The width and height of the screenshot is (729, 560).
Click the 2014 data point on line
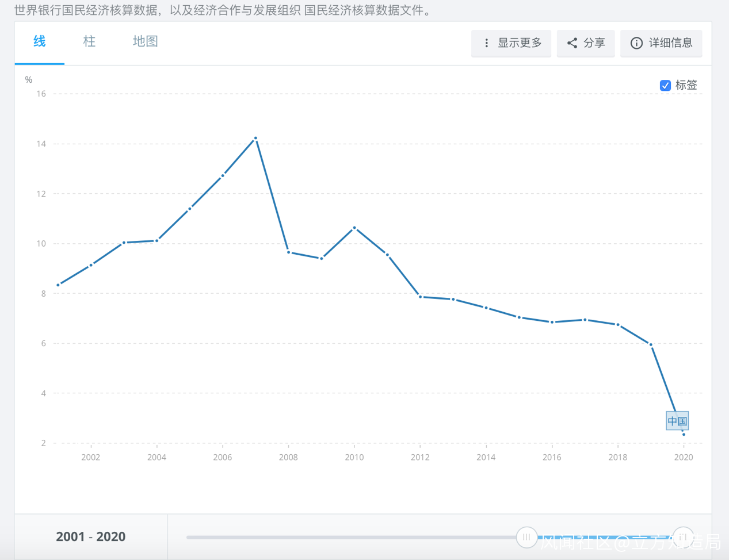point(486,308)
